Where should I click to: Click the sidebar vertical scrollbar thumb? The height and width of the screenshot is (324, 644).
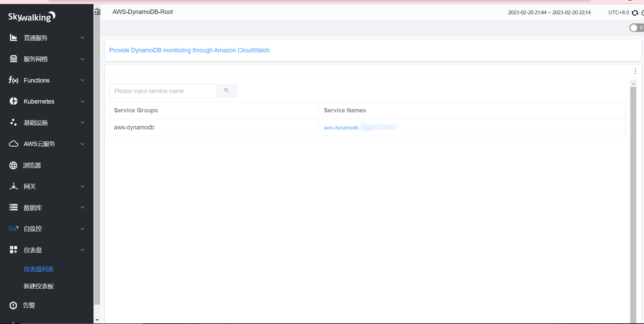click(x=97, y=160)
